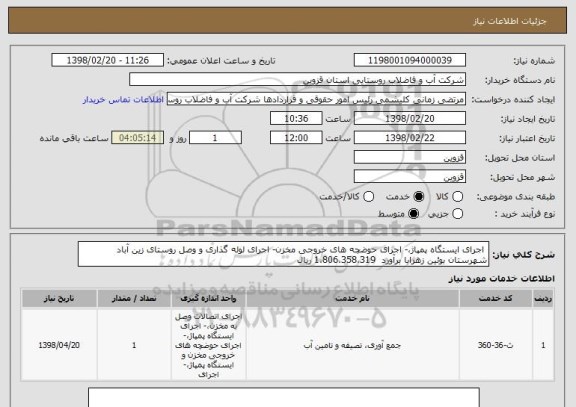The height and width of the screenshot is (407, 576).
Task: Click the تعداد / مقدار column header
Action: 134,298
